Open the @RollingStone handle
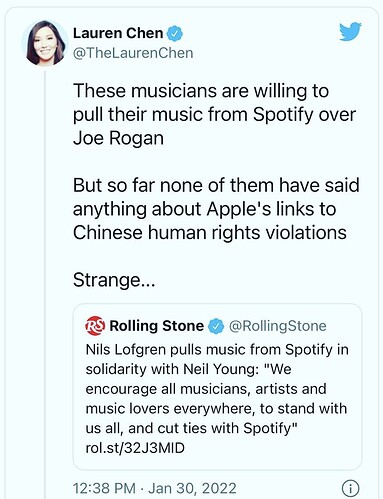 (278, 326)
